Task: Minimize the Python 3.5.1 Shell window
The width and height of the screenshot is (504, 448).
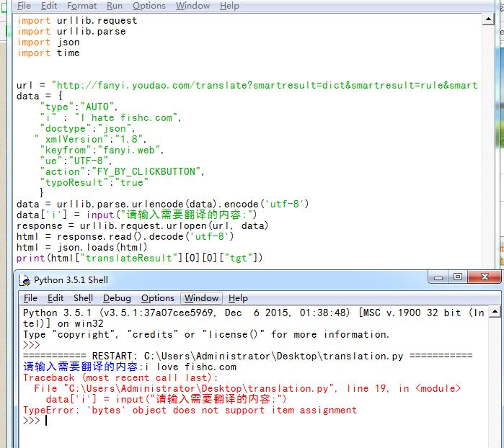Action: click(x=438, y=279)
